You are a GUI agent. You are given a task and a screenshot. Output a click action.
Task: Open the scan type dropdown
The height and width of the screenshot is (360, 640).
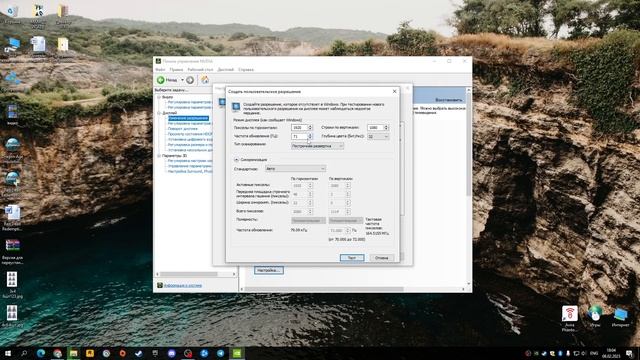tap(318, 146)
